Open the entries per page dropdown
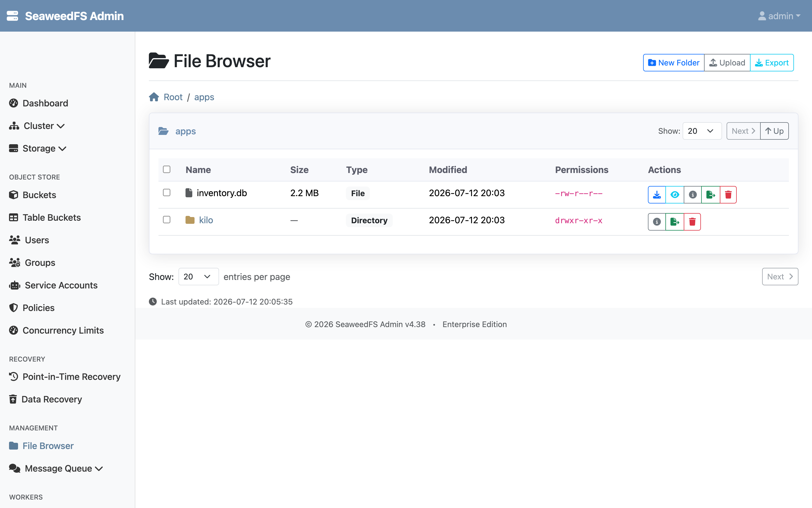812x508 pixels. pos(199,277)
